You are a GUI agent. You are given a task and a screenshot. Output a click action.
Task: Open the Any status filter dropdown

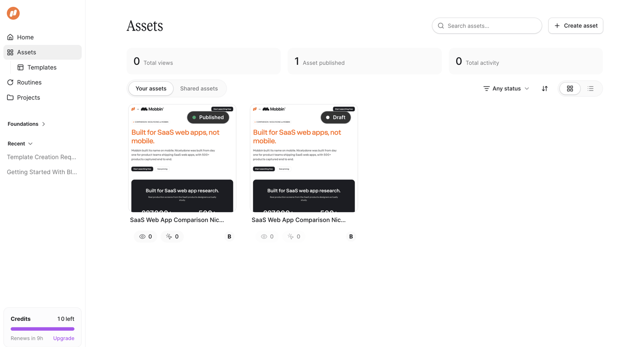tap(506, 89)
